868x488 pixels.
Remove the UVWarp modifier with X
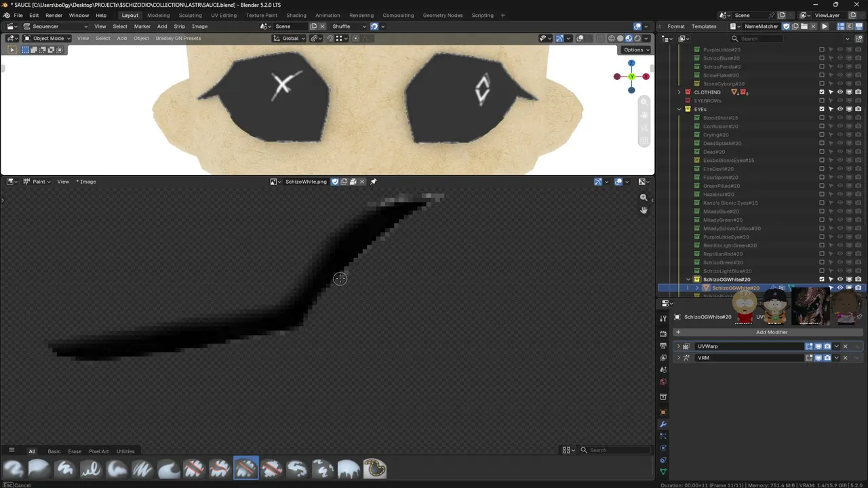(845, 346)
